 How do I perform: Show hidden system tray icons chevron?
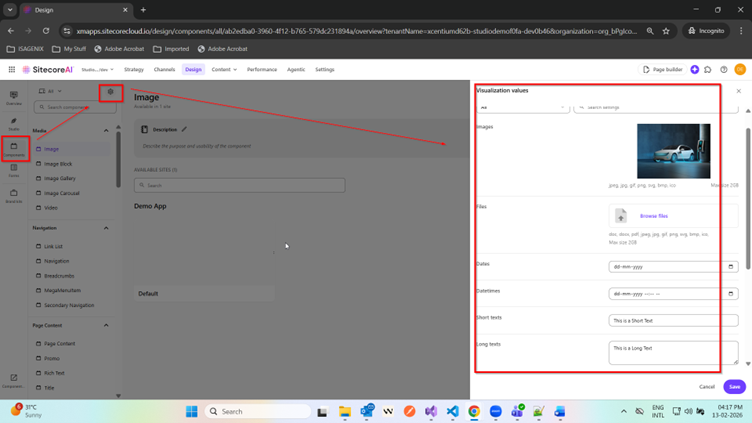623,411
